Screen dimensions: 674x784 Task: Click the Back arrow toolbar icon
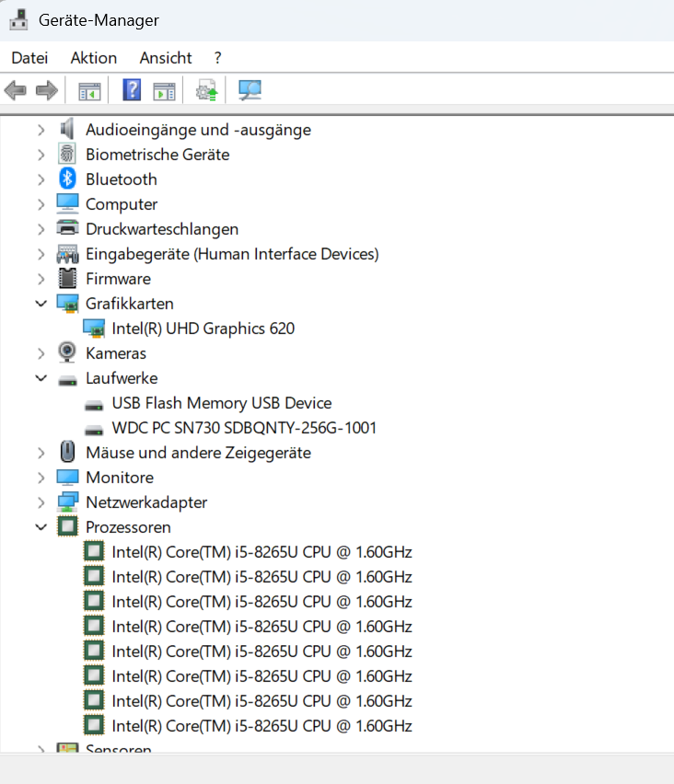pyautogui.click(x=15, y=90)
